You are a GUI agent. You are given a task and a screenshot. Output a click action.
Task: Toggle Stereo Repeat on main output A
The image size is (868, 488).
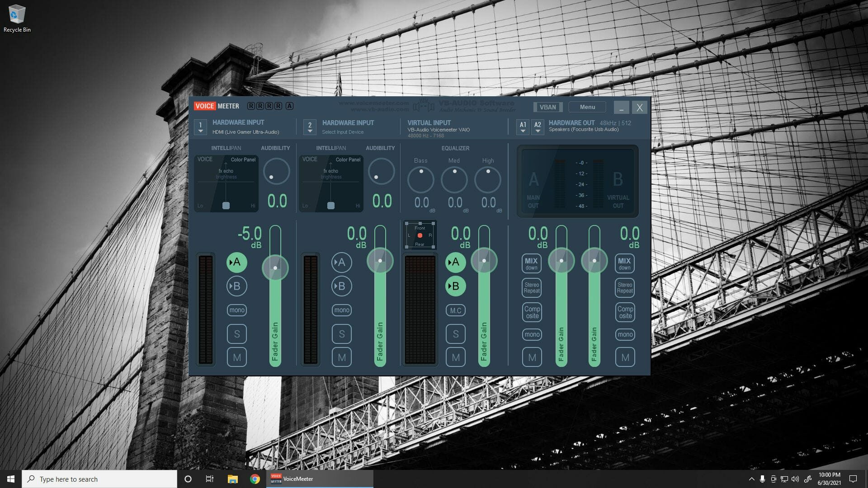coord(532,288)
